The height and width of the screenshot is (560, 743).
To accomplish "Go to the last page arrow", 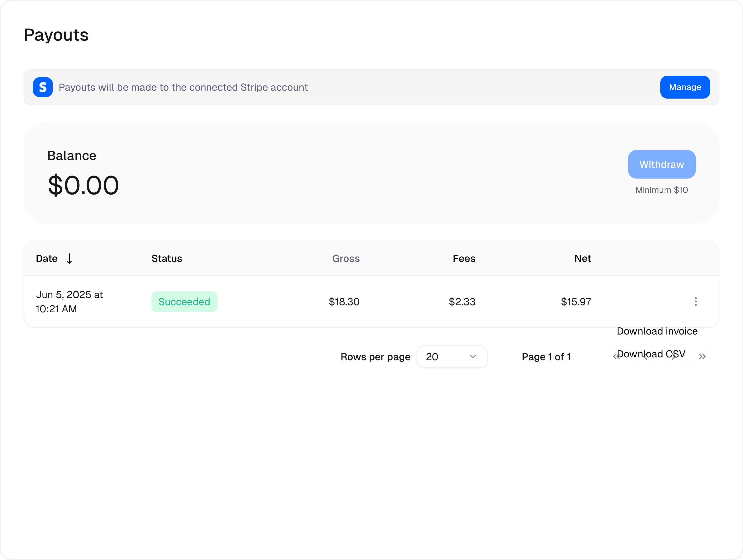I will [x=702, y=356].
